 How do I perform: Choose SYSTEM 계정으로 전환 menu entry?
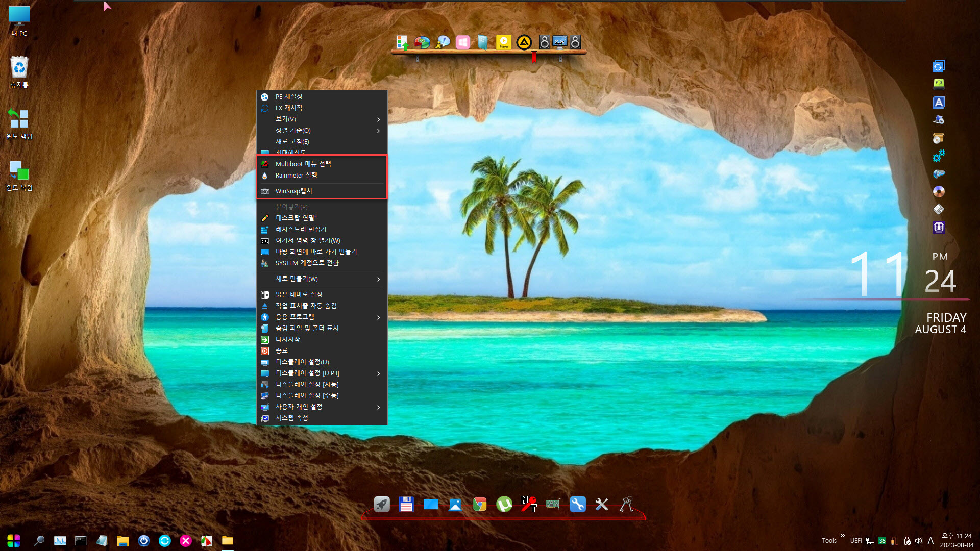tap(322, 263)
